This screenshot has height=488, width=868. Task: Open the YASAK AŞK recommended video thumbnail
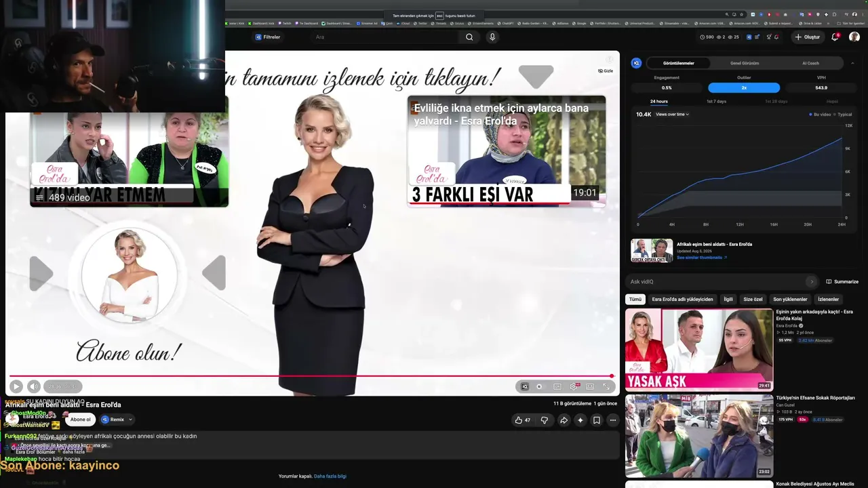(x=699, y=350)
